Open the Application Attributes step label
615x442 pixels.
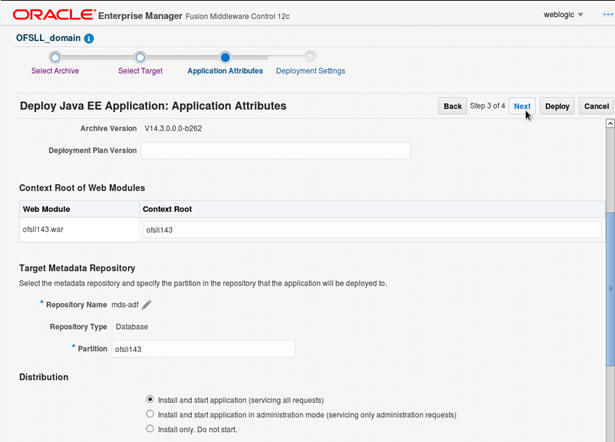(225, 71)
